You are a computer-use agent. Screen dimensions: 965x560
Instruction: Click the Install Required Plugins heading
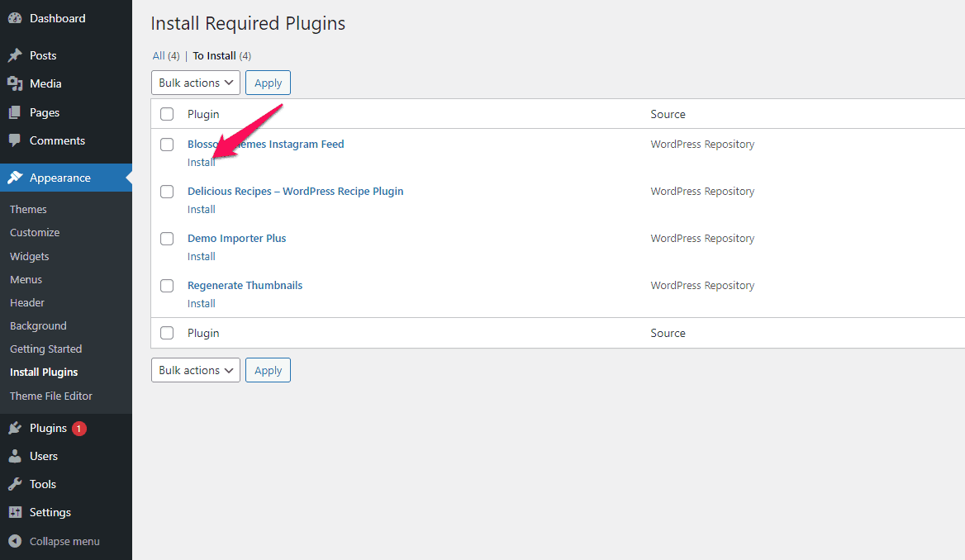click(x=248, y=23)
